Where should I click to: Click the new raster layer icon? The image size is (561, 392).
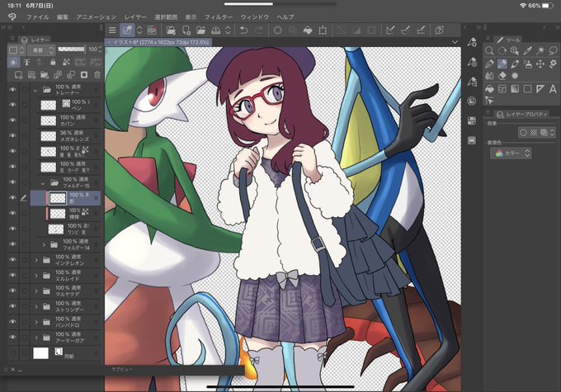(x=18, y=75)
